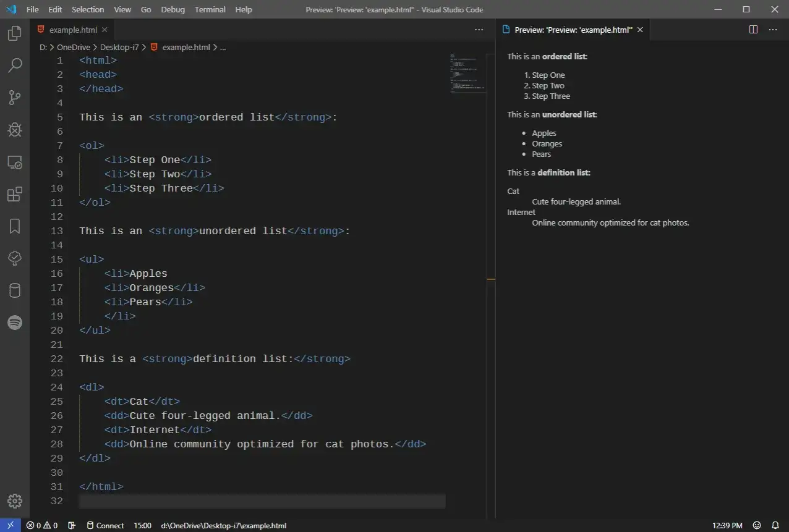
Task: Click the dl tag on line 24
Action: (92, 387)
